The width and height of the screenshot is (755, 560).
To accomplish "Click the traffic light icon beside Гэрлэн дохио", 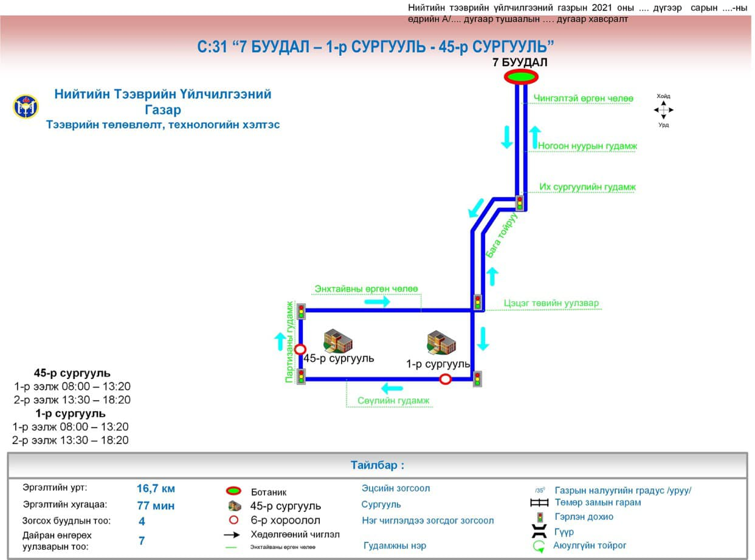I will tap(539, 517).
